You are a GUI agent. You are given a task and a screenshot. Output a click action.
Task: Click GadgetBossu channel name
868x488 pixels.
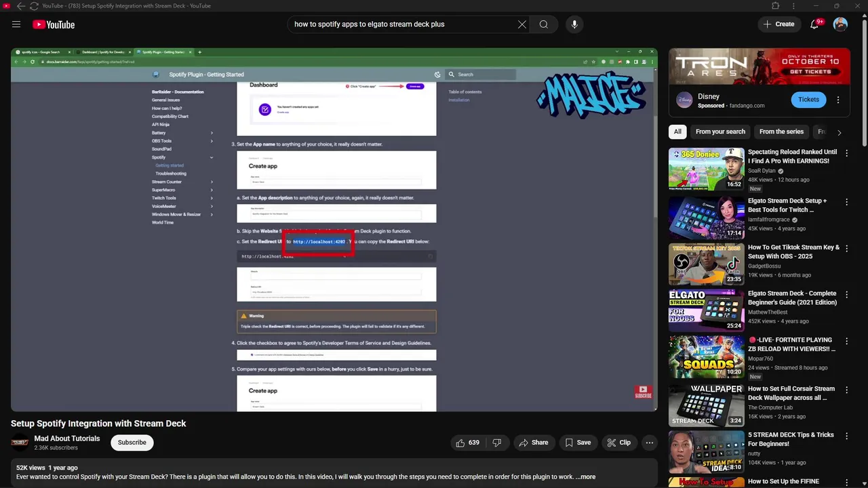pyautogui.click(x=764, y=266)
